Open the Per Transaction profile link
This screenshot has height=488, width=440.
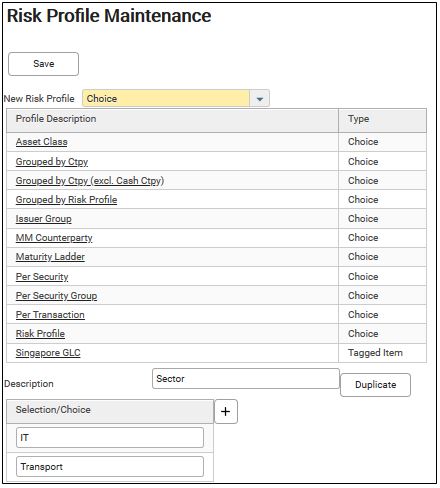coord(50,315)
